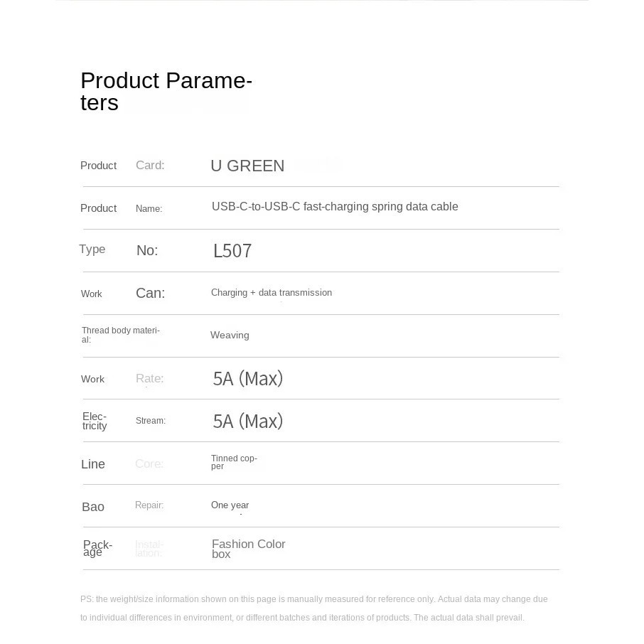The image size is (644, 644).
Task: Click the Stream: label
Action: 150,421
